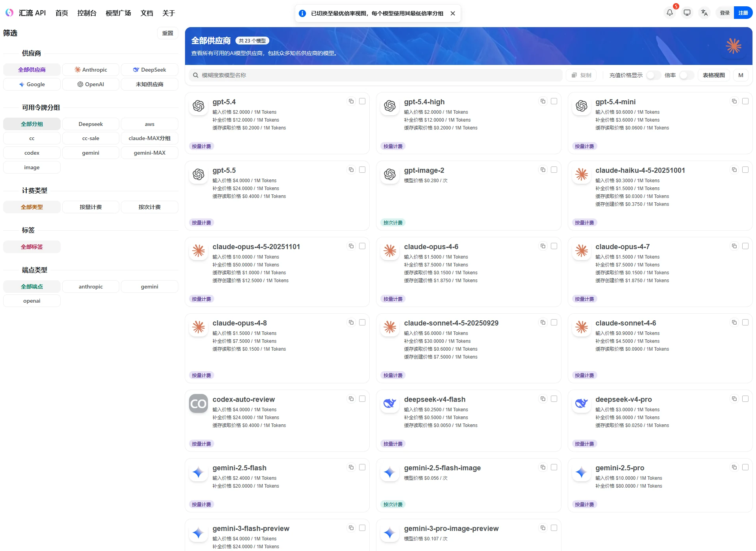756x551 pixels.
Task: Select the gpt-5.4-high checkbox
Action: 554,102
